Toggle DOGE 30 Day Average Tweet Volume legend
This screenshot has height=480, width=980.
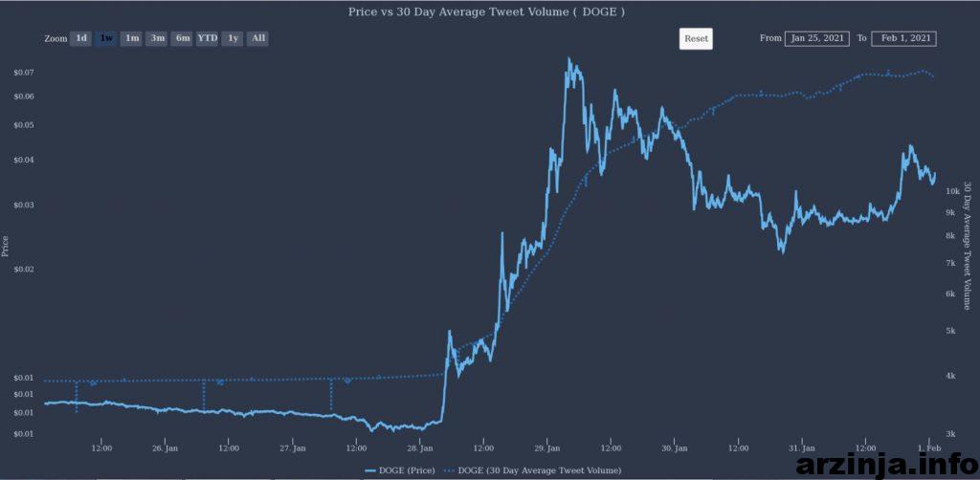pyautogui.click(x=532, y=470)
